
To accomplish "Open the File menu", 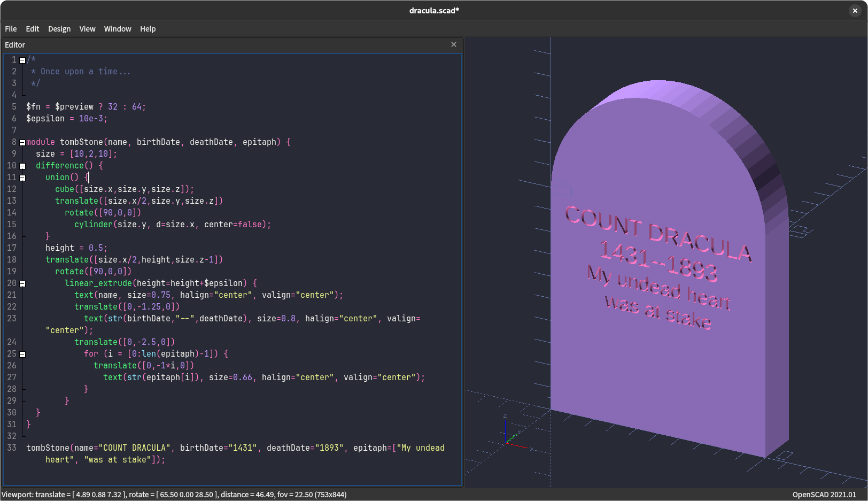I will [x=10, y=29].
